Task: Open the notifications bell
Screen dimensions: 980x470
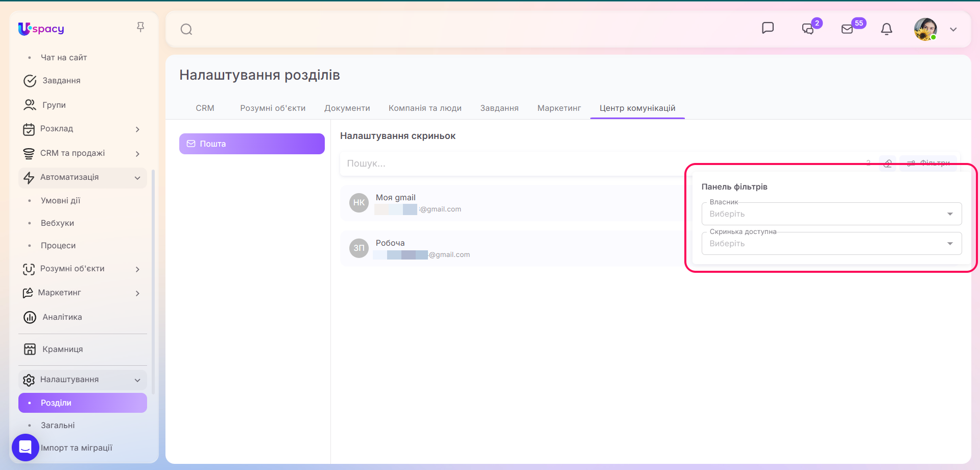Action: (887, 29)
